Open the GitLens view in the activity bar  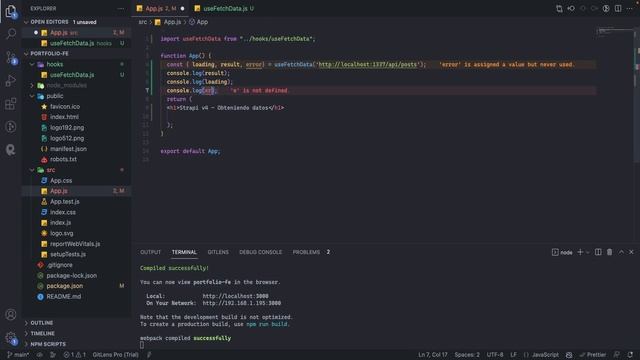click(x=11, y=127)
